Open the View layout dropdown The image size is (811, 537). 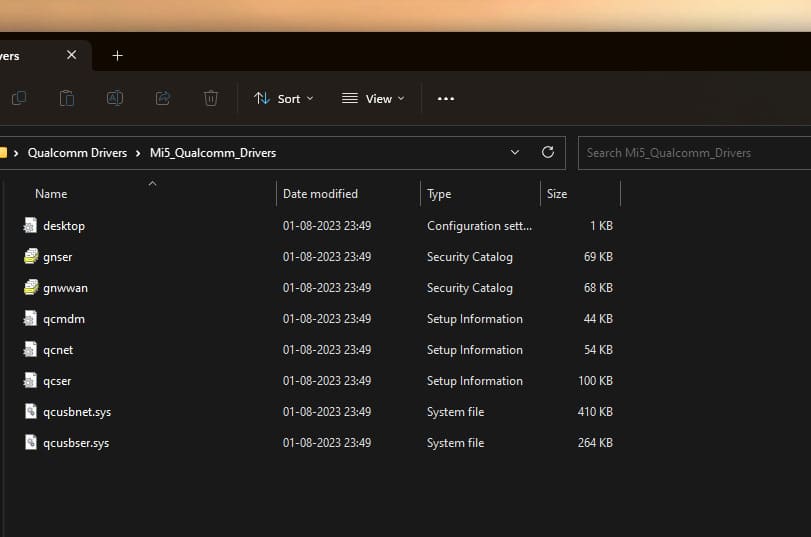[373, 98]
